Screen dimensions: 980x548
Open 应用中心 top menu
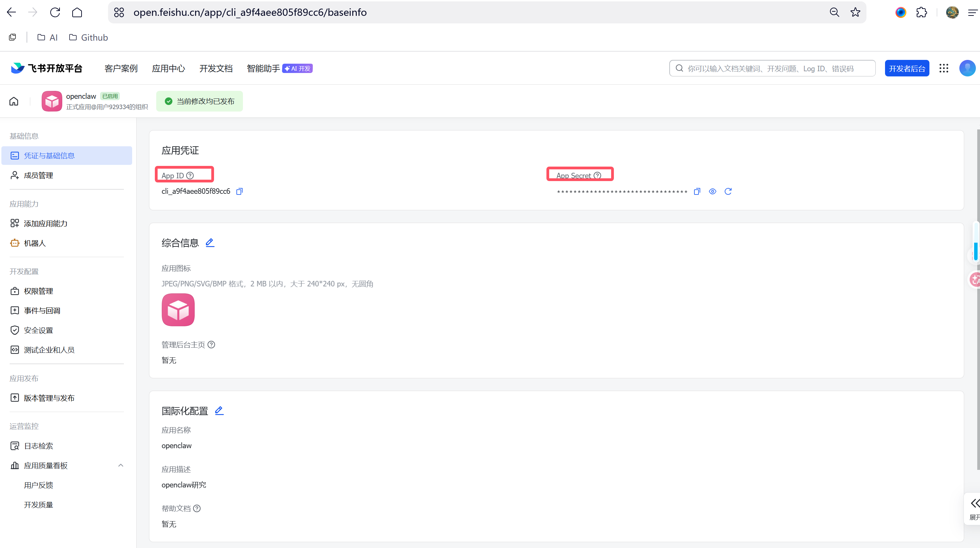click(168, 68)
